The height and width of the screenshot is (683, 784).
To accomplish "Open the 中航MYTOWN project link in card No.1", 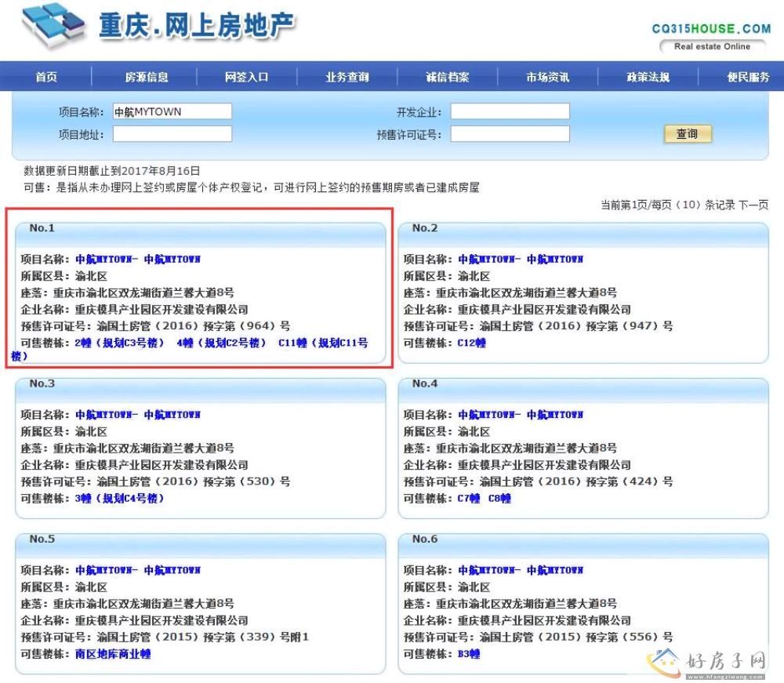I will coord(138,259).
